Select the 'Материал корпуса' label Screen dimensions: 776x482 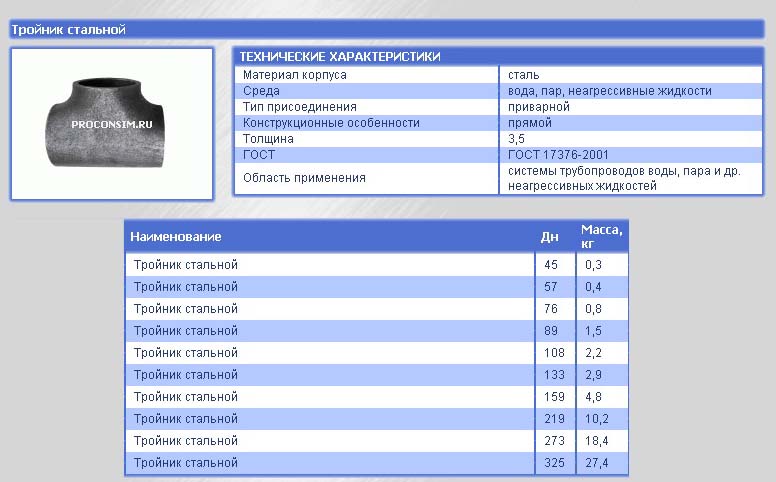pos(294,75)
